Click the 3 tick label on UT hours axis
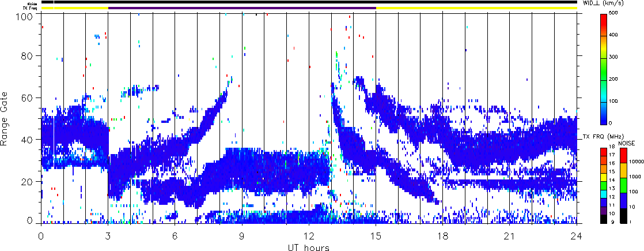Viewport: 644px width, 251px height. (x=108, y=235)
